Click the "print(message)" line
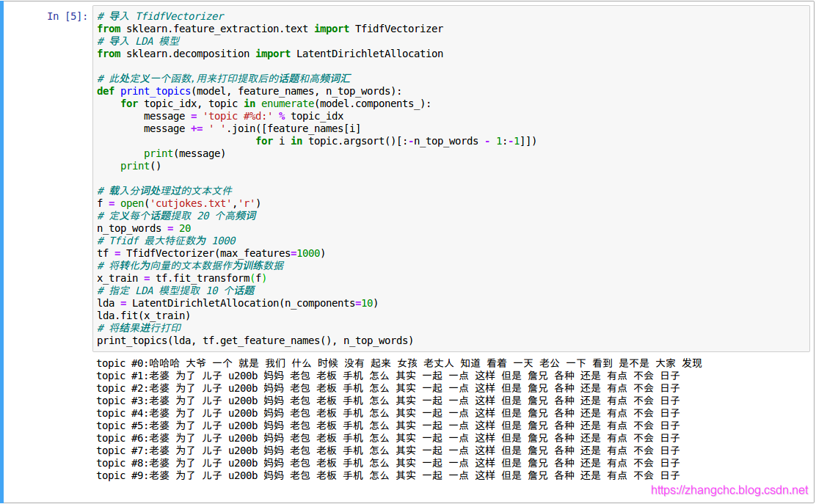 pyautogui.click(x=185, y=153)
